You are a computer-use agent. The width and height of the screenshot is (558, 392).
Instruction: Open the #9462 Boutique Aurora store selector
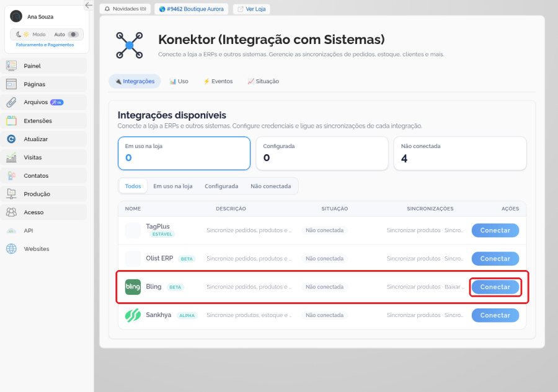point(192,9)
